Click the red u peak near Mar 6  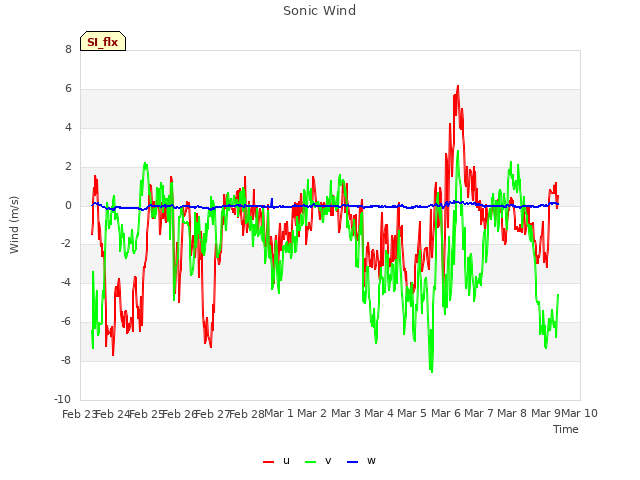[x=458, y=87]
